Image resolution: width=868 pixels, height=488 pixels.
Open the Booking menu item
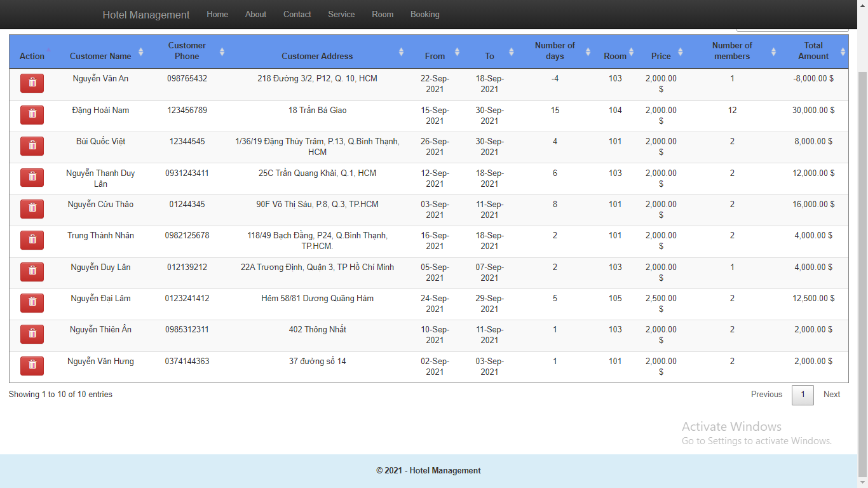[x=424, y=14]
